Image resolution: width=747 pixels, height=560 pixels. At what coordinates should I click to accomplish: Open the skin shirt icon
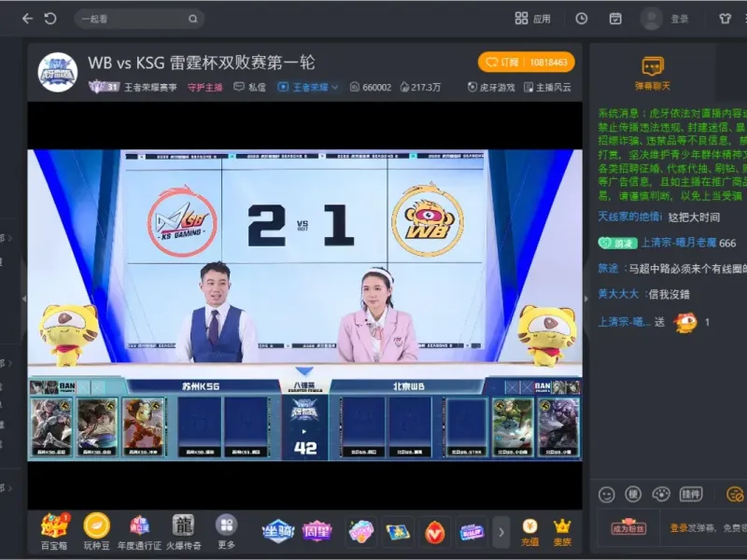[726, 19]
